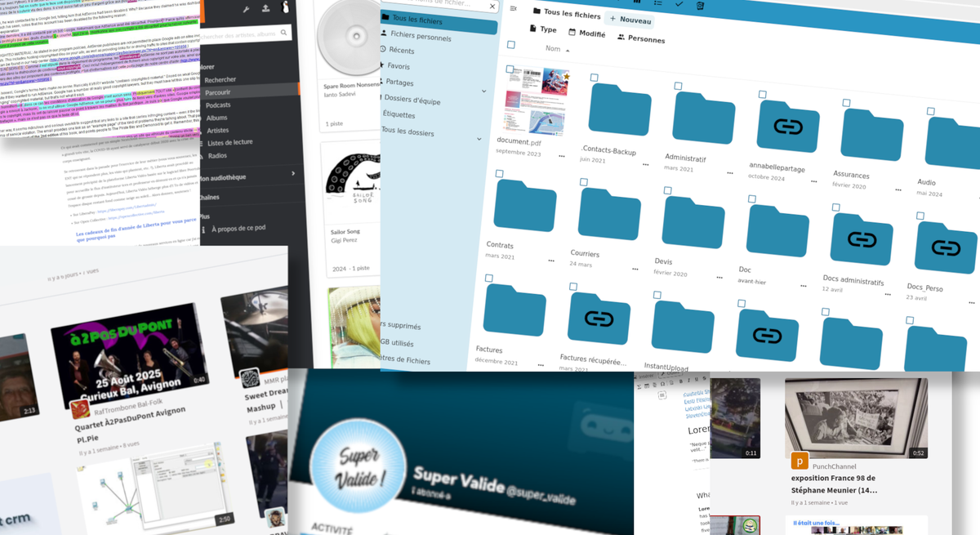The height and width of the screenshot is (535, 980).
Task: Open the .Contacts-Backup folder icon
Action: [x=620, y=109]
